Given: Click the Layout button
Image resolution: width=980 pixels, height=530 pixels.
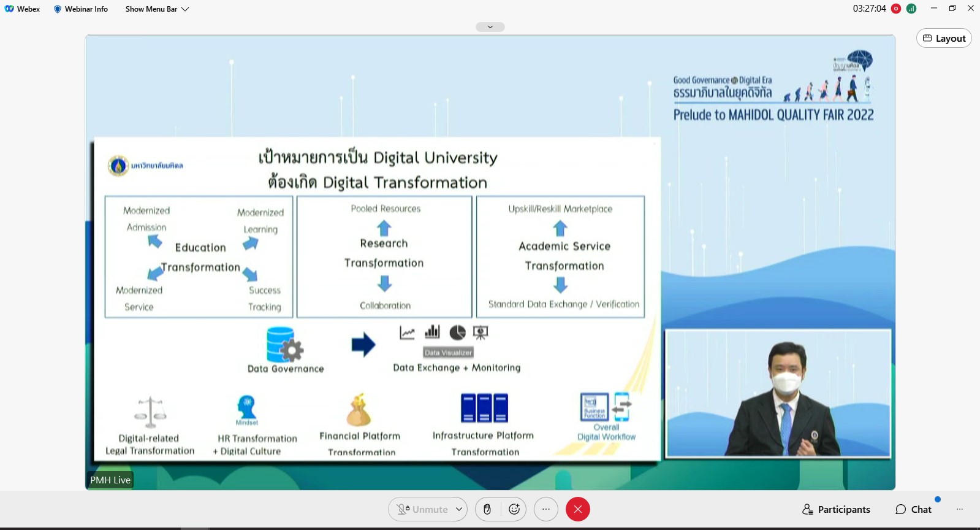Looking at the screenshot, I should tap(944, 38).
